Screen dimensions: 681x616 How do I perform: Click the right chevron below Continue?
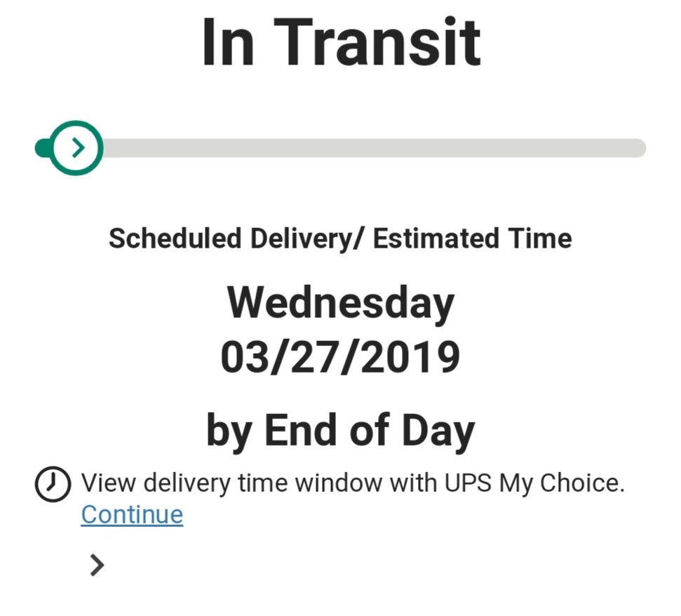pyautogui.click(x=97, y=565)
